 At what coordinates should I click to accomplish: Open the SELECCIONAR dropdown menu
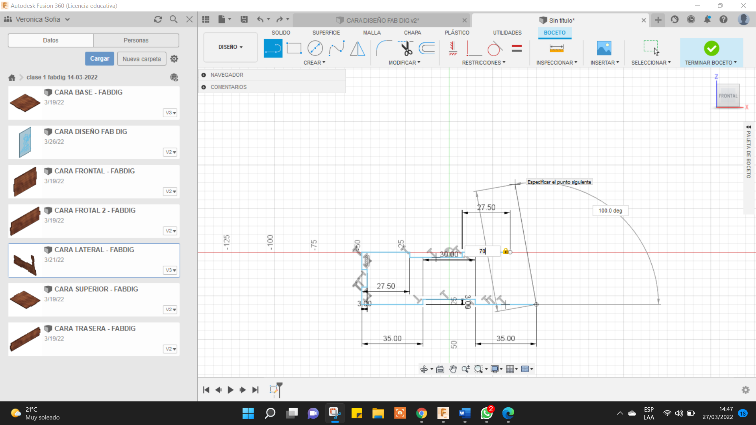point(651,63)
